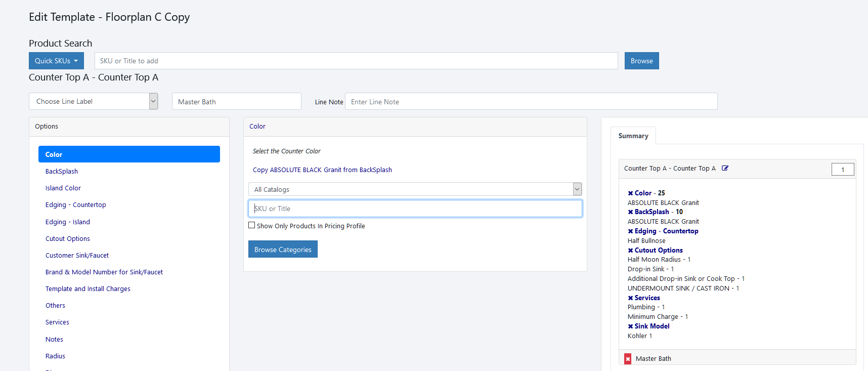The width and height of the screenshot is (868, 371).
Task: Remove Color item using its x icon
Action: pyautogui.click(x=630, y=193)
